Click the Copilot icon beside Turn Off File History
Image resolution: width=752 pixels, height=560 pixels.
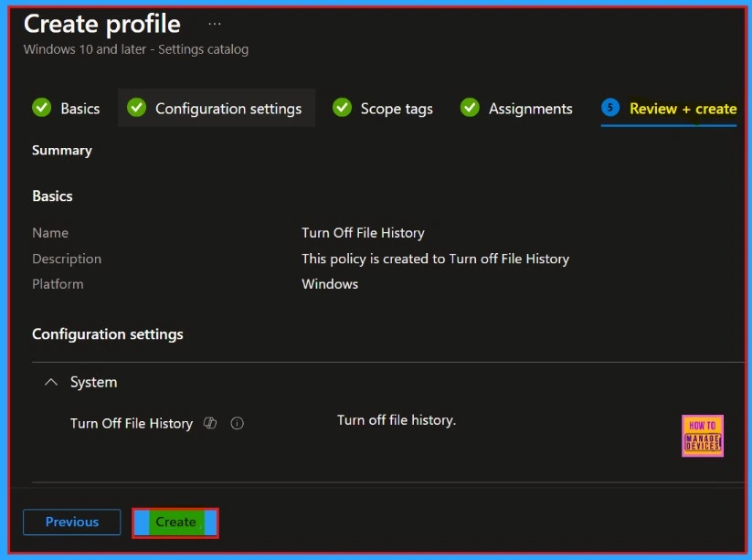pyautogui.click(x=210, y=423)
